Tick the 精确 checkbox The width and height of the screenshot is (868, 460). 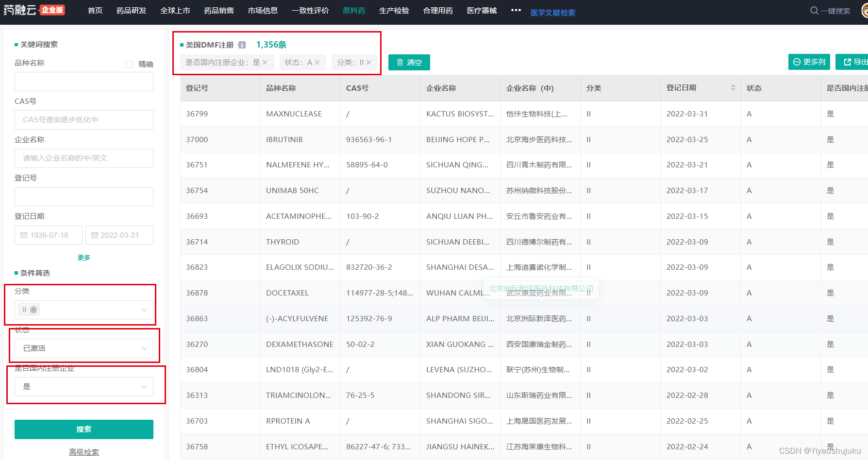coord(129,64)
